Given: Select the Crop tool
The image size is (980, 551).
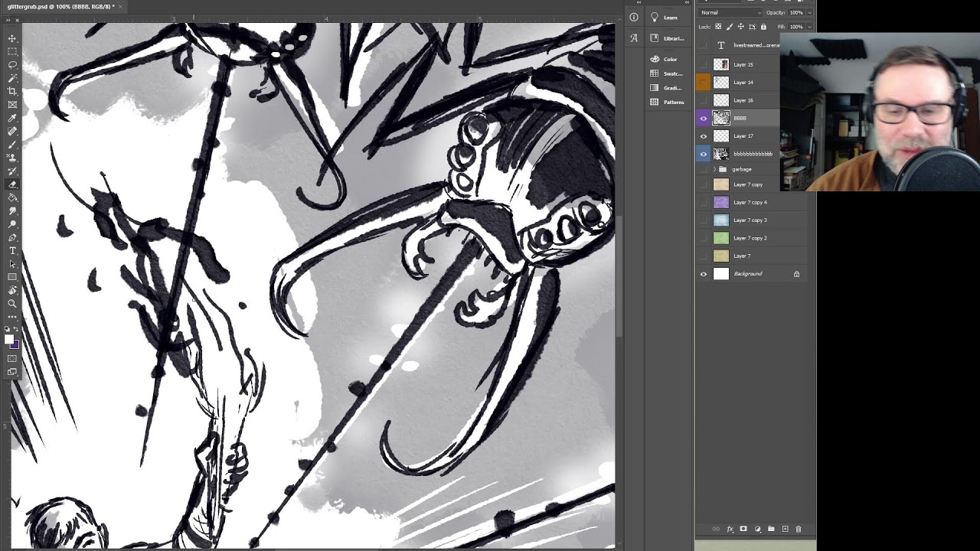Looking at the screenshot, I should pos(12,91).
